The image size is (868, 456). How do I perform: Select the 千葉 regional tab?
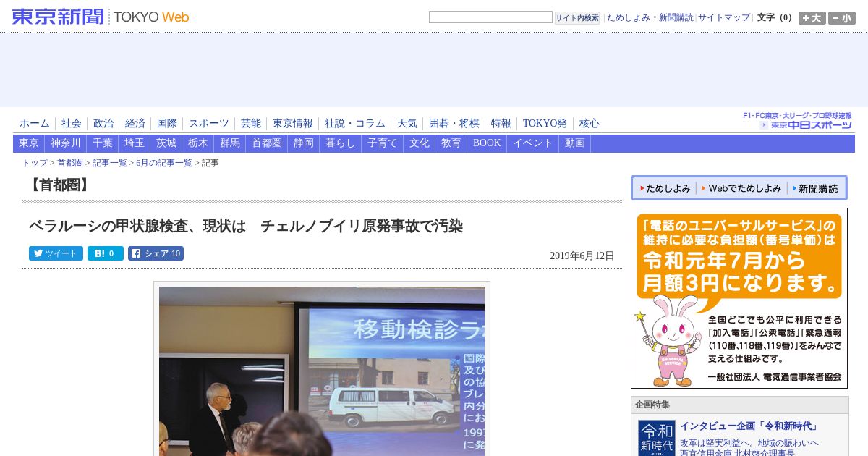103,143
